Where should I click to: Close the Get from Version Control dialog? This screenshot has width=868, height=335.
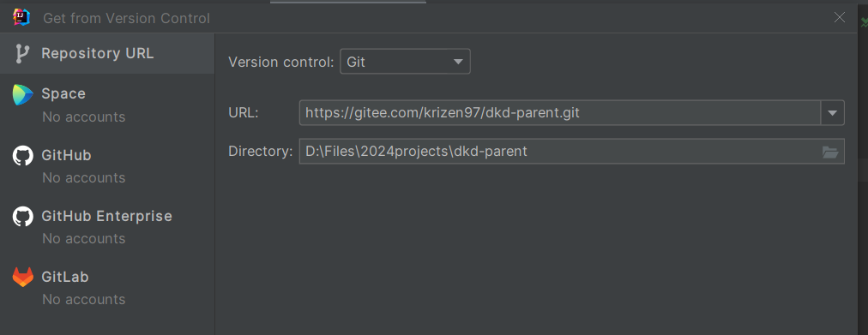coord(839,18)
